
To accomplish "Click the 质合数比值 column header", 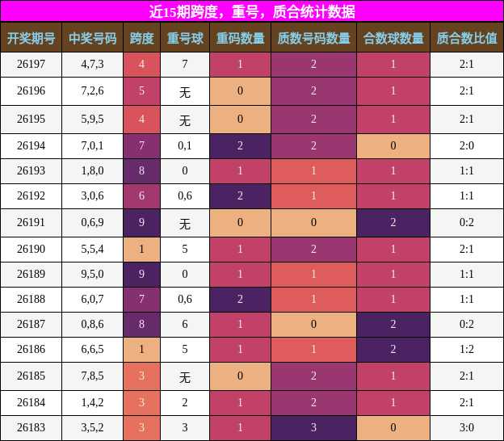I will coord(467,38).
